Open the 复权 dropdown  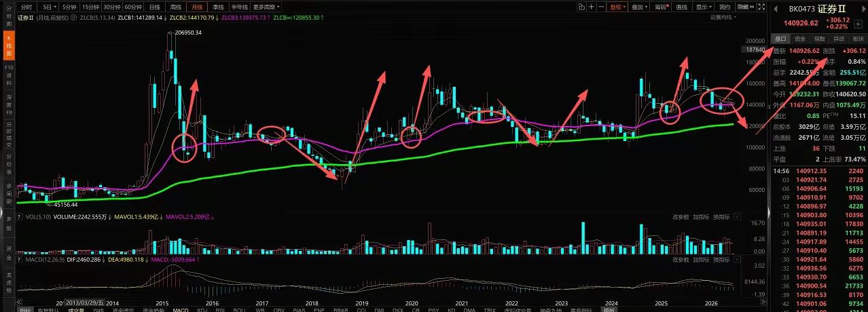coord(617,7)
